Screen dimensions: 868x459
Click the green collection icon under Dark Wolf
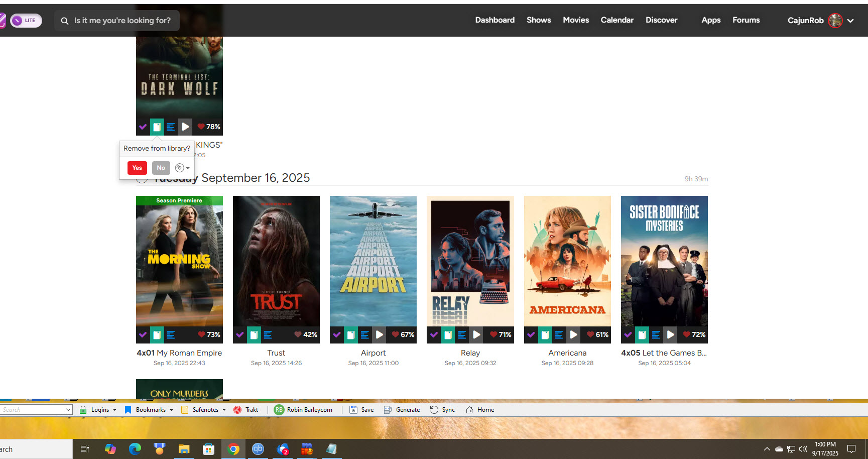[157, 127]
